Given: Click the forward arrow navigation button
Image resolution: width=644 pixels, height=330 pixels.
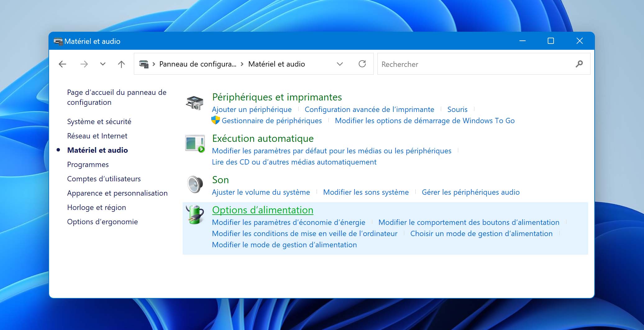Looking at the screenshot, I should coord(84,64).
